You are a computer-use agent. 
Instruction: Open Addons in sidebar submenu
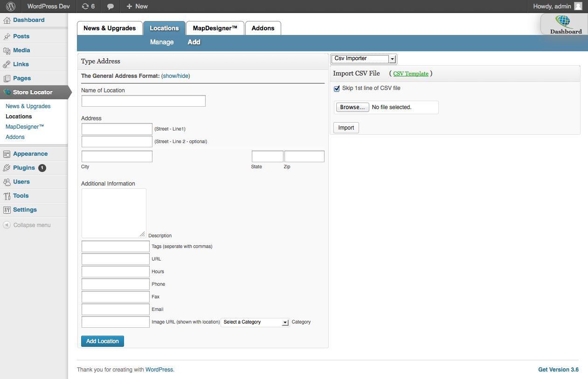click(x=15, y=137)
